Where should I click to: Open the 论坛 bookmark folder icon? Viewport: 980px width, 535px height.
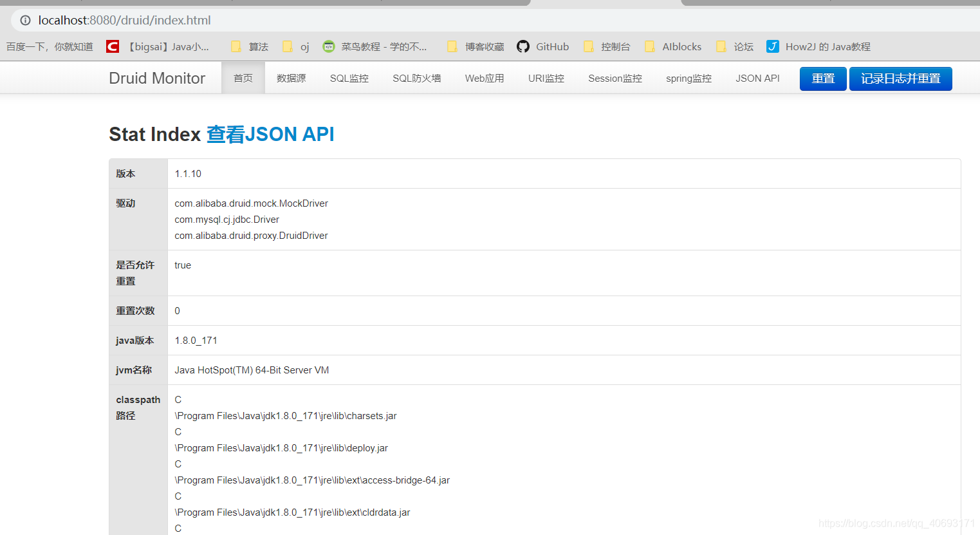click(x=721, y=46)
